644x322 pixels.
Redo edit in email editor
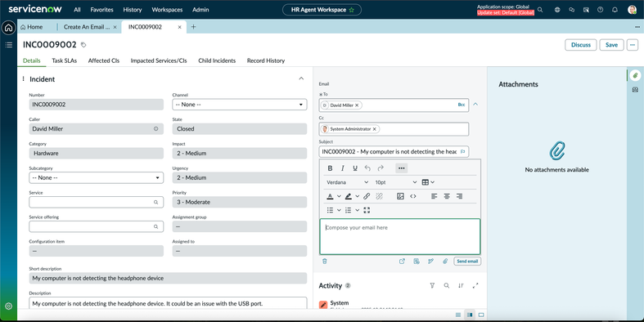[x=381, y=168]
